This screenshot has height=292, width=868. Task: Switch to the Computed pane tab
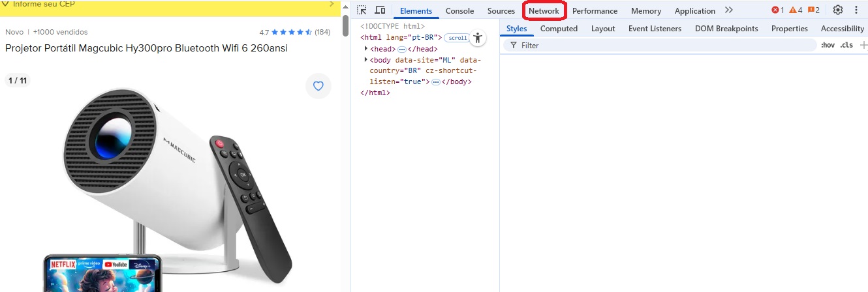pyautogui.click(x=559, y=29)
